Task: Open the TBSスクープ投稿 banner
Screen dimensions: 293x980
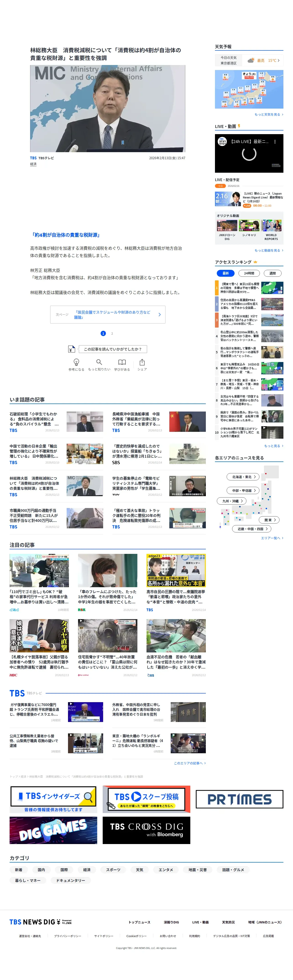Action: 146,799
